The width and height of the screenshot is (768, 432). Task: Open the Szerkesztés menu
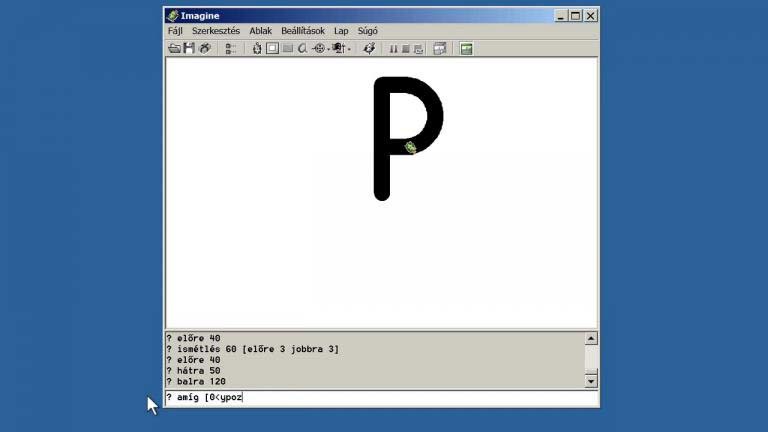216,31
